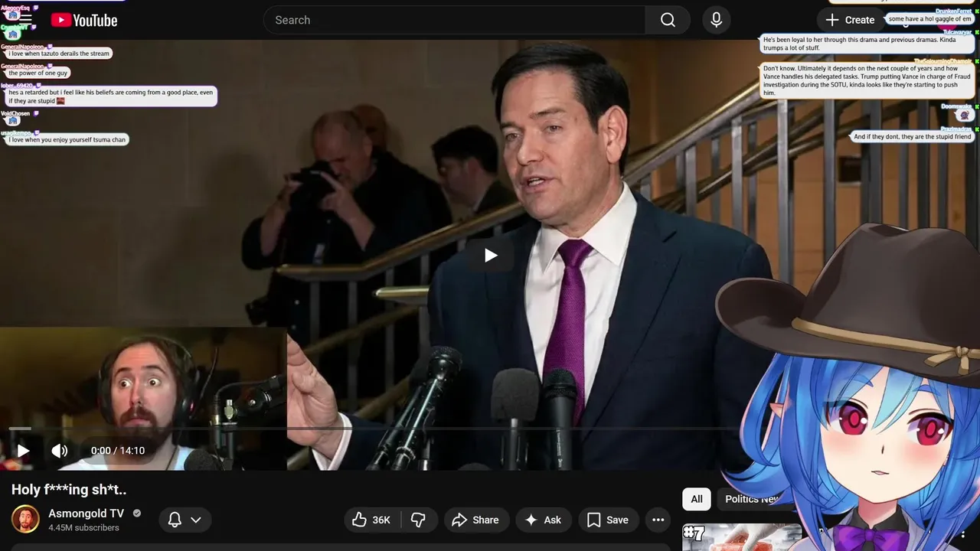
Task: Like the video showing 36K
Action: coord(372,520)
